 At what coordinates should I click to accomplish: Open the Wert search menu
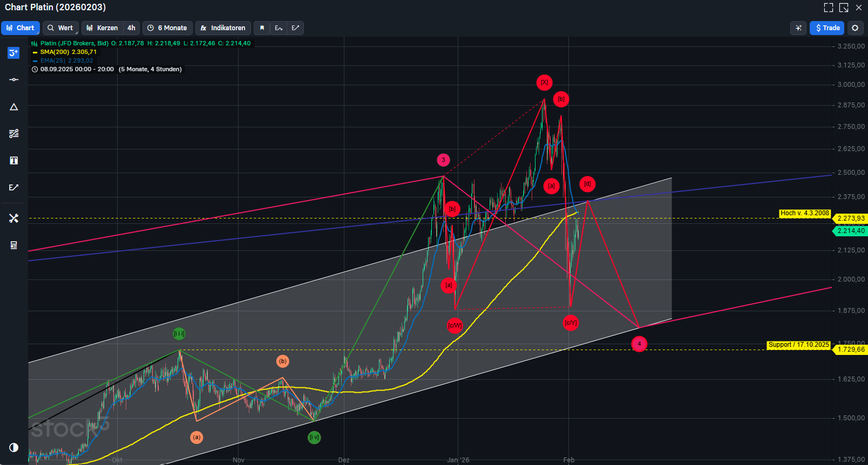[x=60, y=28]
